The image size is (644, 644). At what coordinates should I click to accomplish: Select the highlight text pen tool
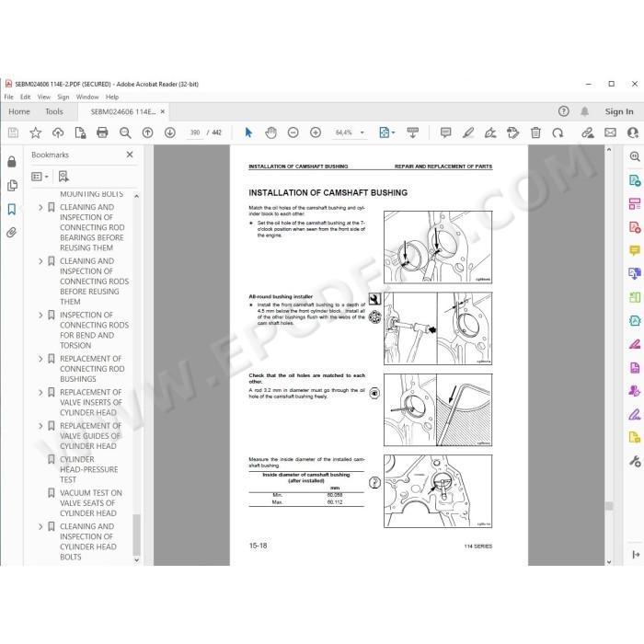(x=468, y=132)
